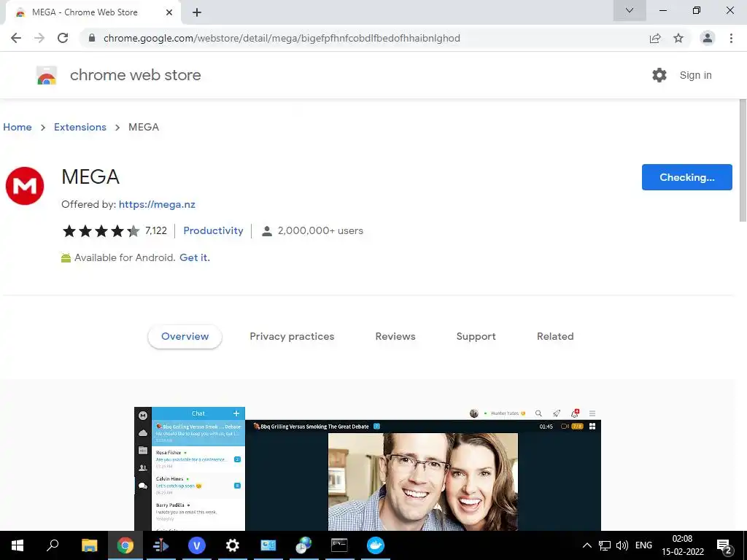Screen dimensions: 747x560
Task: Open the blue V app in taskbar
Action: (197, 545)
